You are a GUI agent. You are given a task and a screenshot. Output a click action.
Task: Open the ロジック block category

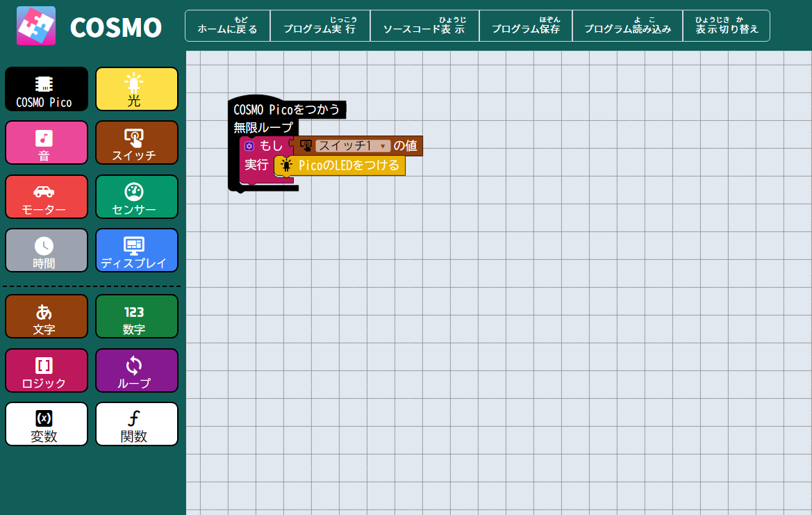pos(46,370)
